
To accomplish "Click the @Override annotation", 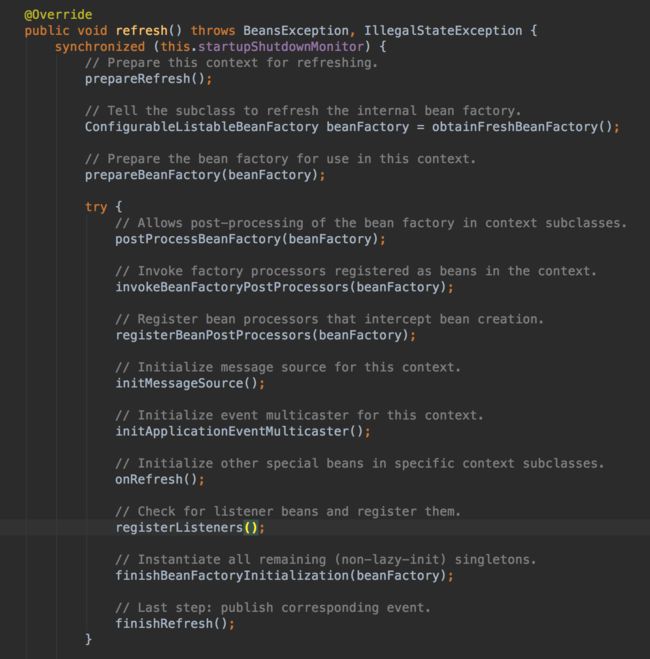I will (x=58, y=15).
